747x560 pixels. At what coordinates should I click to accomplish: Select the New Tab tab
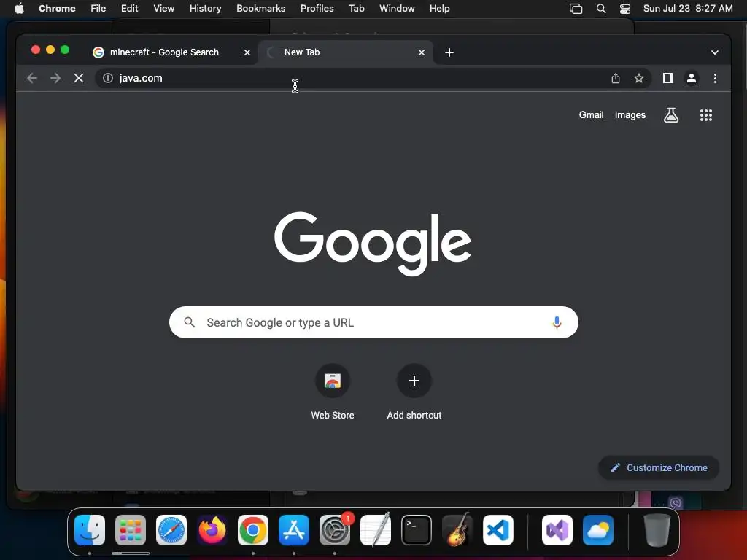pos(346,52)
